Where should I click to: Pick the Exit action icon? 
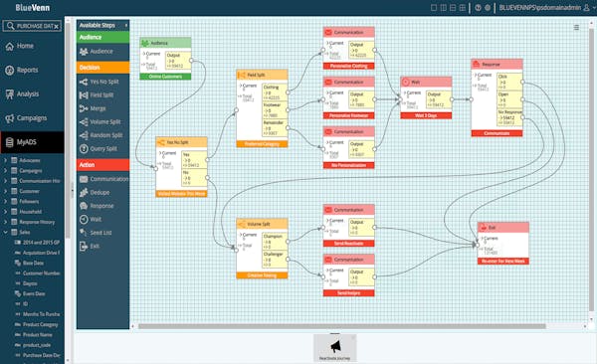(x=84, y=247)
